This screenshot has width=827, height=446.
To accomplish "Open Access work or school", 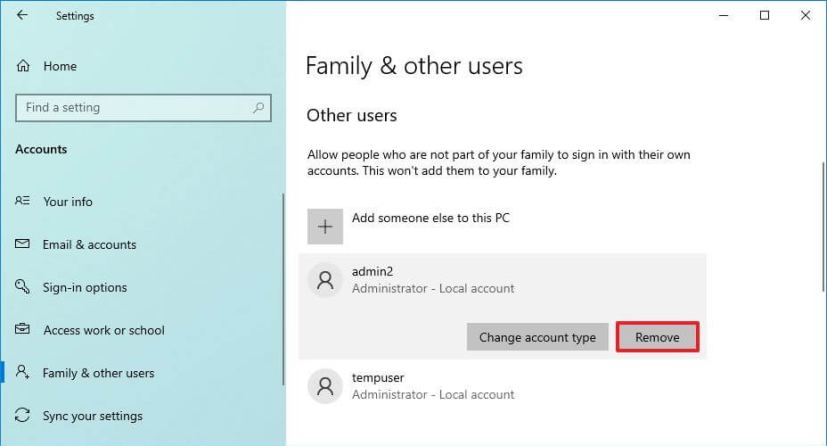I will tap(104, 330).
